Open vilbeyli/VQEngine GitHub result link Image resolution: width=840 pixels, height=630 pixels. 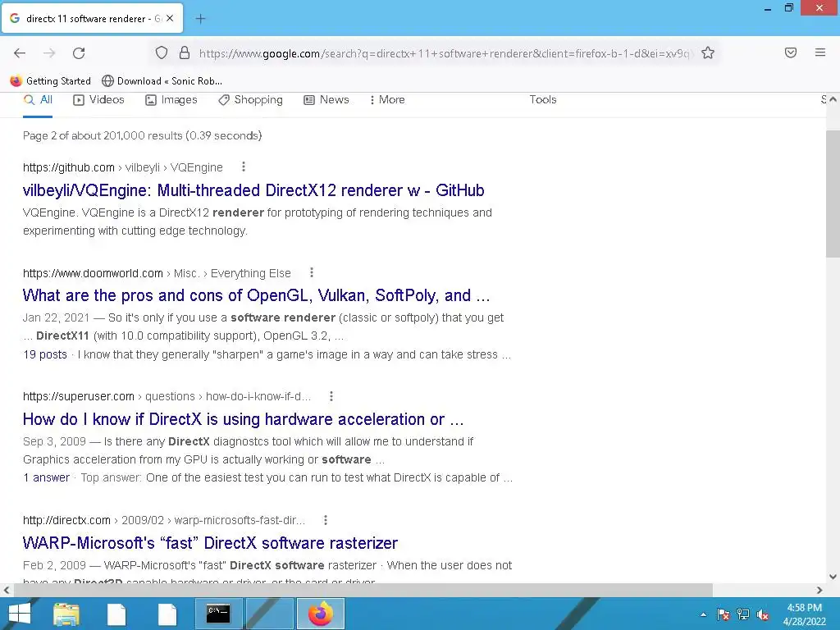pyautogui.click(x=253, y=190)
